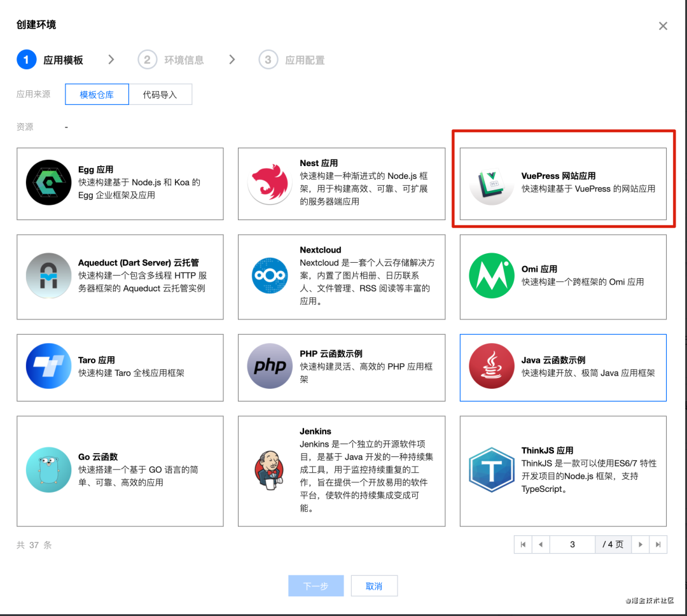Click the Jenkins butler logo
Screen dimensions: 687x616
[x=270, y=471]
